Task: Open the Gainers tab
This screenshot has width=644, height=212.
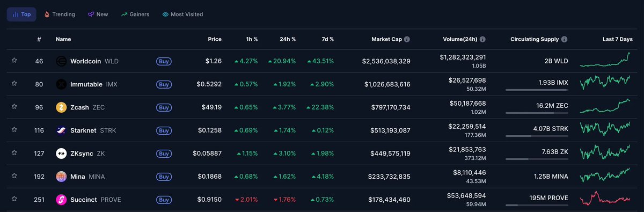Action: click(135, 14)
